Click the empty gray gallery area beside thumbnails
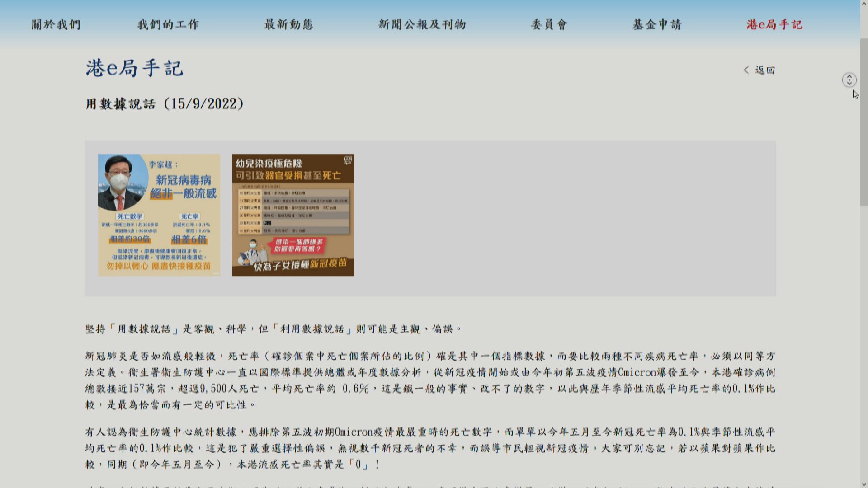 coord(565,218)
